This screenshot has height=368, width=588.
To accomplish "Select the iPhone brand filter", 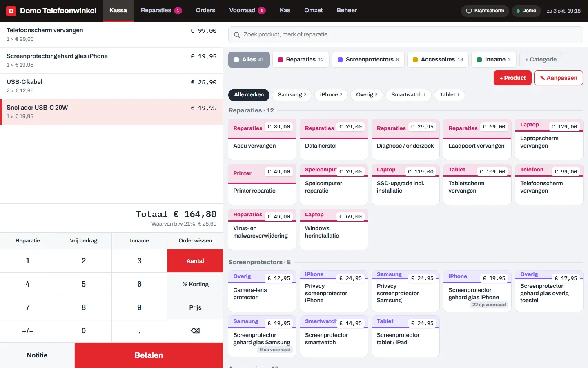I will 331,95.
